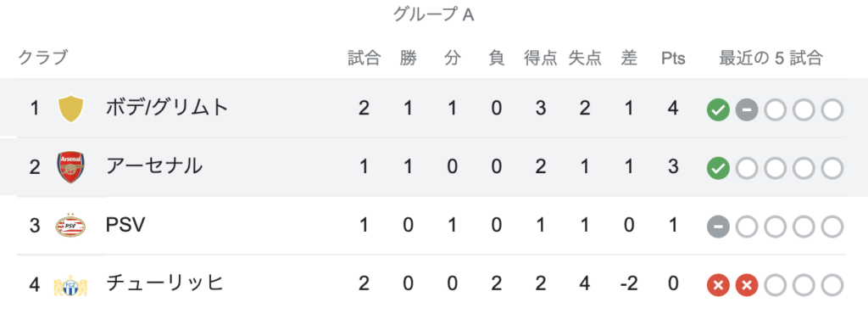Click the 最近の 5 試合 column header

click(771, 58)
